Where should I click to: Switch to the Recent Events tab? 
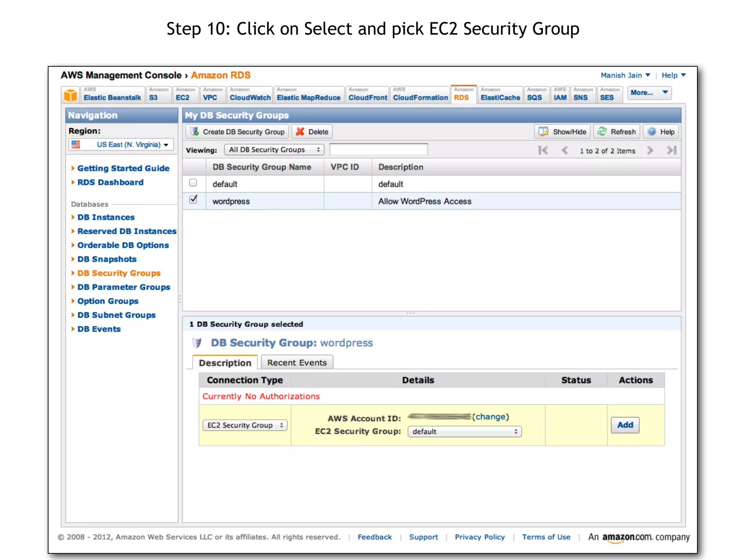click(x=297, y=363)
